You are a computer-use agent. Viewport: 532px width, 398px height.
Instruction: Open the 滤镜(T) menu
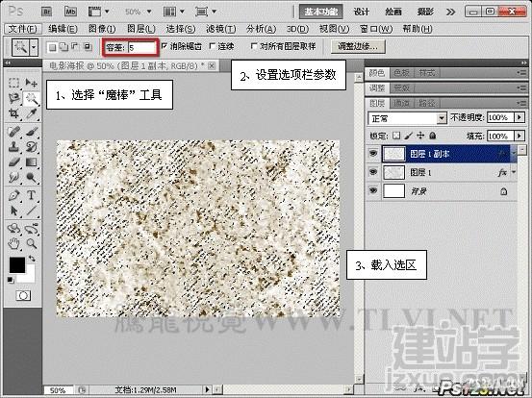click(x=221, y=29)
